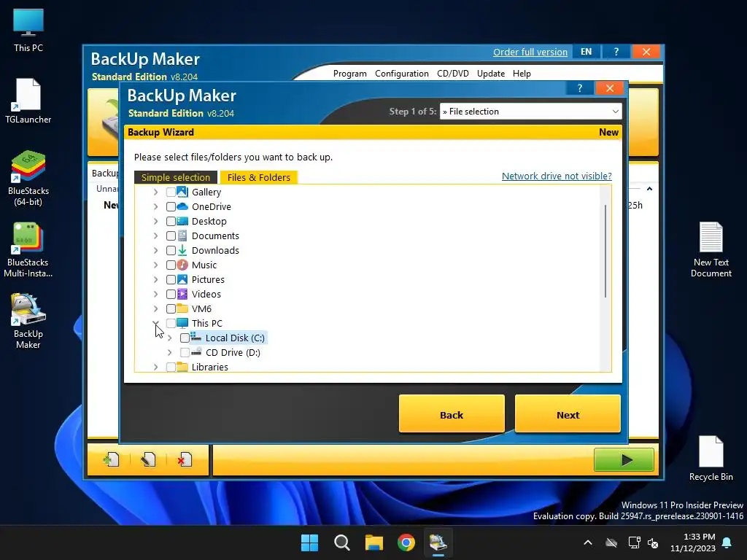Tick the Gallery checkbox
Viewport: 747px width, 560px height.
pyautogui.click(x=171, y=192)
